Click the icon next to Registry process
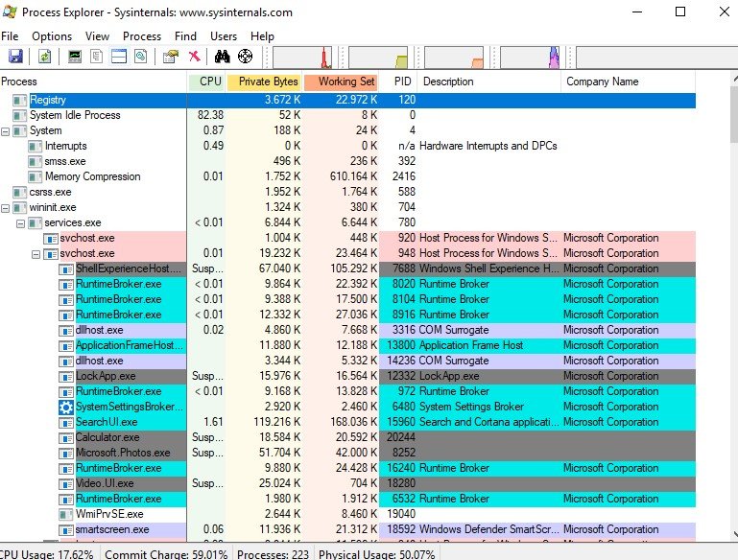The width and height of the screenshot is (738, 560). tap(19, 100)
